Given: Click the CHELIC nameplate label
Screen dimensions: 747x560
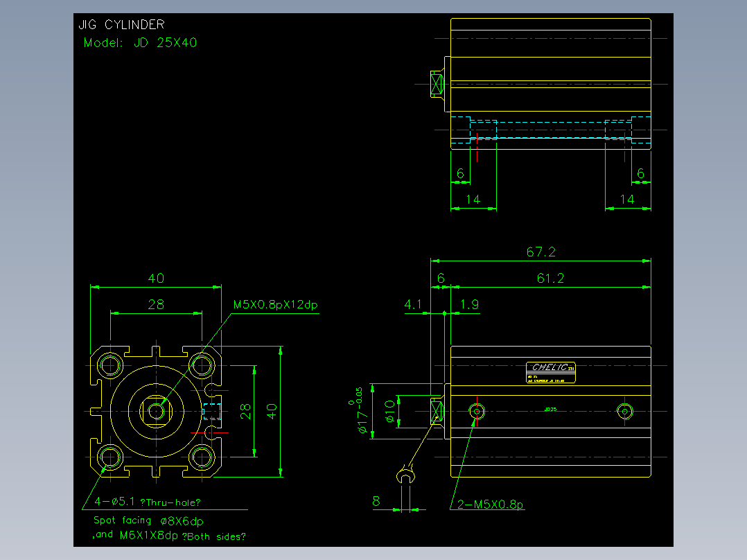Looking at the screenshot, I should [x=551, y=372].
